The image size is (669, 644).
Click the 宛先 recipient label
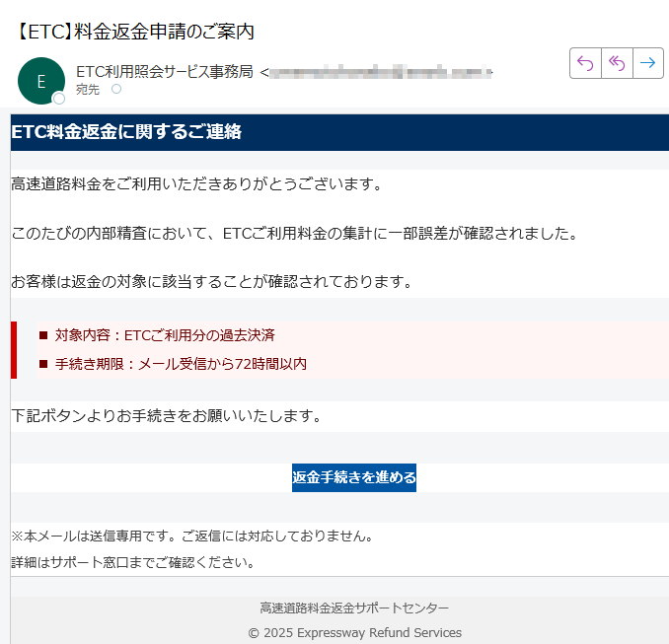click(x=88, y=90)
